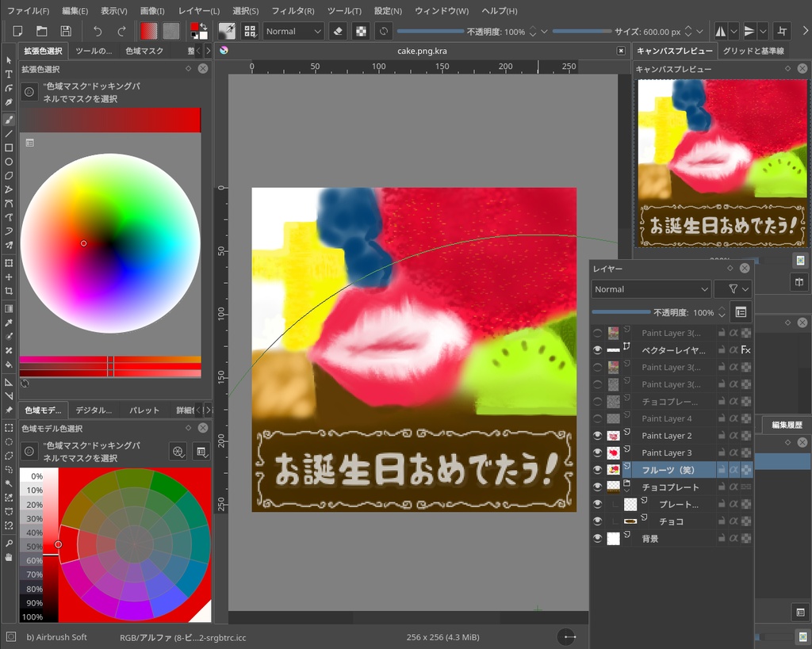Select the Transform tool
The width and height of the screenshot is (812, 649).
tap(8, 263)
